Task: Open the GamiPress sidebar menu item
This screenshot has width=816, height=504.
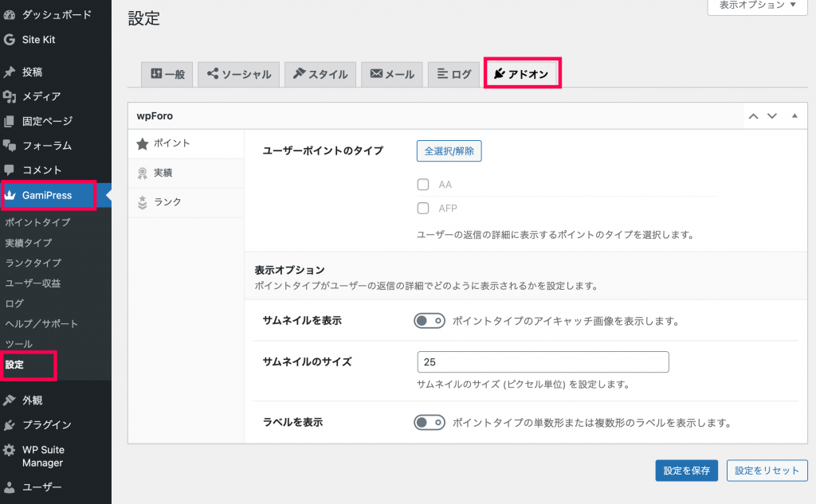Action: [56, 195]
